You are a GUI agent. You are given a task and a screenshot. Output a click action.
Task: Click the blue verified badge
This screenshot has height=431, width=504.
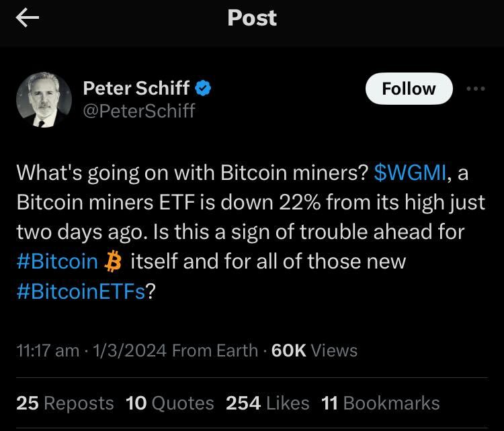(x=204, y=88)
